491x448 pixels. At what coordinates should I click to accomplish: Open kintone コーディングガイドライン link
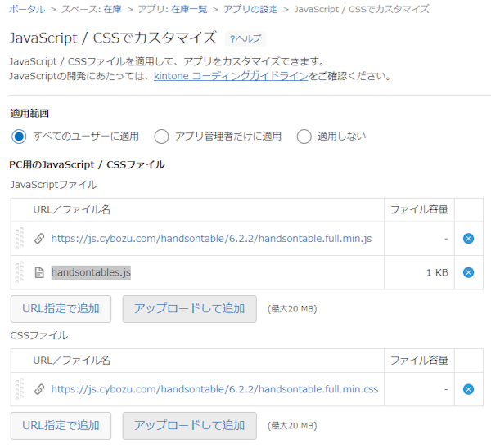point(231,76)
